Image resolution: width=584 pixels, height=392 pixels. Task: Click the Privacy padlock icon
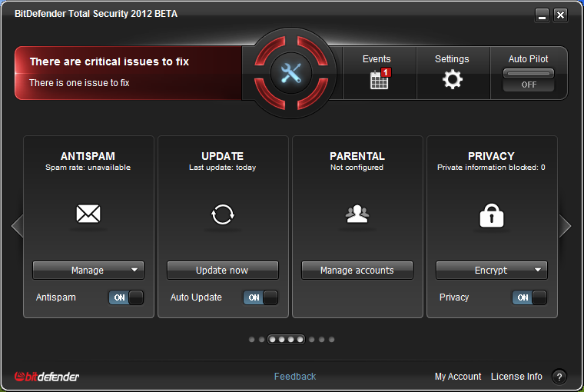tap(492, 215)
